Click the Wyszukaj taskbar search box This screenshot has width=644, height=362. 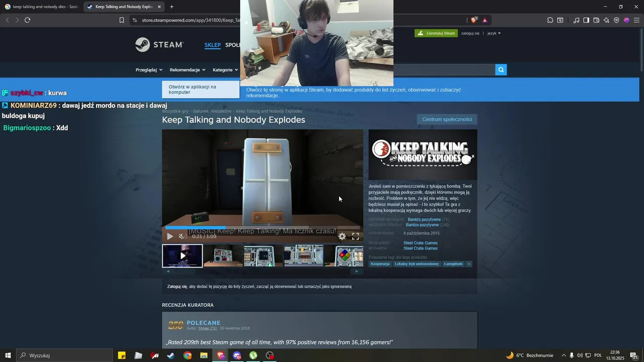tap(64, 355)
